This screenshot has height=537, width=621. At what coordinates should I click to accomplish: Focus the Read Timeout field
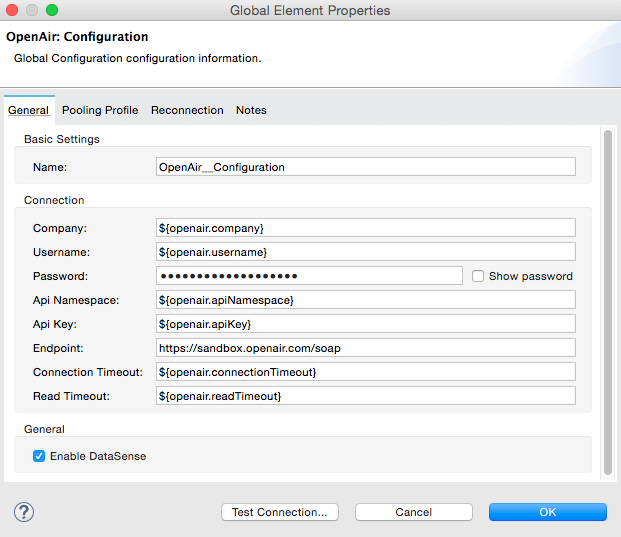click(x=366, y=396)
